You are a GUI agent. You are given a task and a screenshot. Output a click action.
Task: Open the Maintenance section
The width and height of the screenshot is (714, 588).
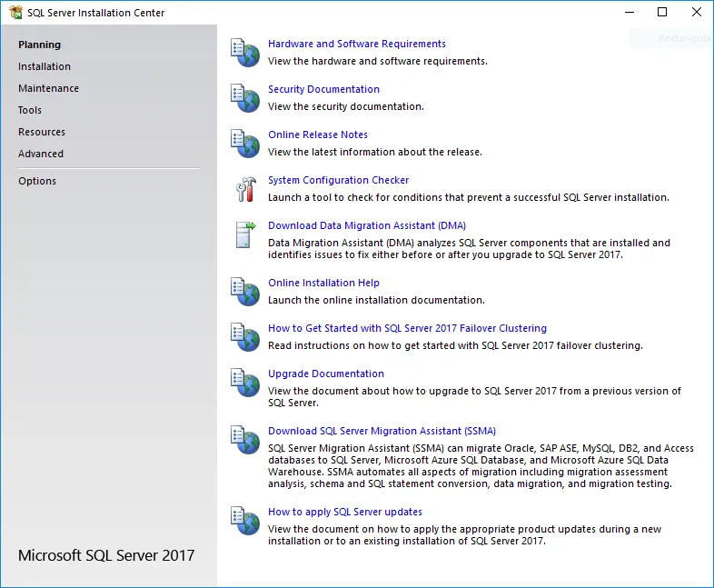pos(49,88)
